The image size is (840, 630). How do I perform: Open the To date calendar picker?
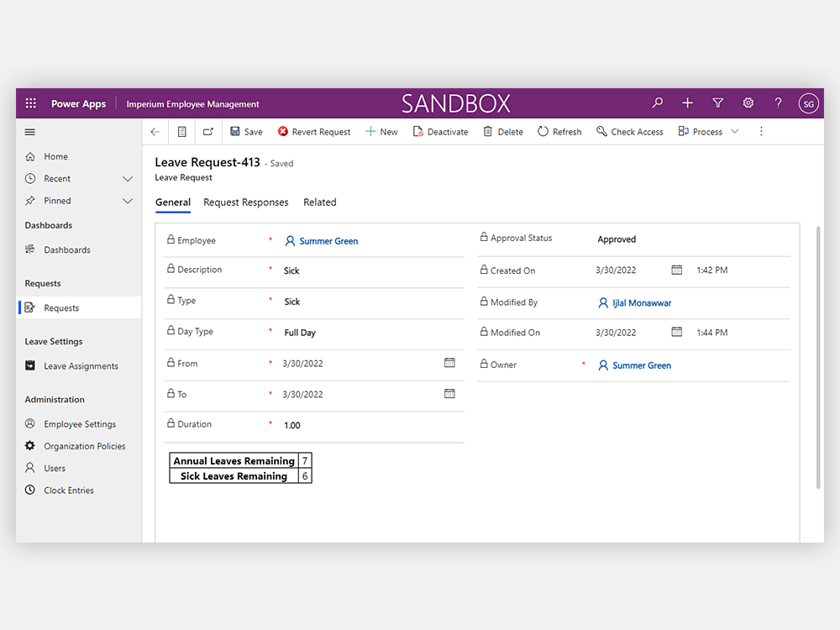click(x=449, y=394)
